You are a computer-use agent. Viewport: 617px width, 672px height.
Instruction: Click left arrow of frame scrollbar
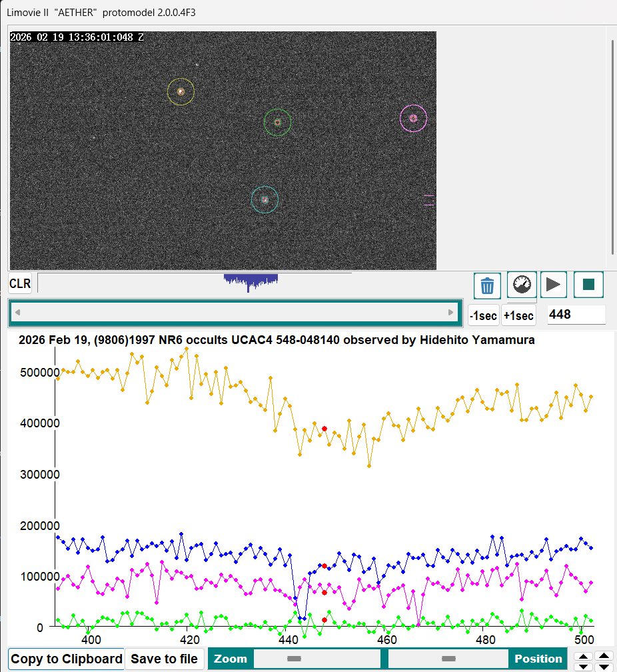(18, 312)
